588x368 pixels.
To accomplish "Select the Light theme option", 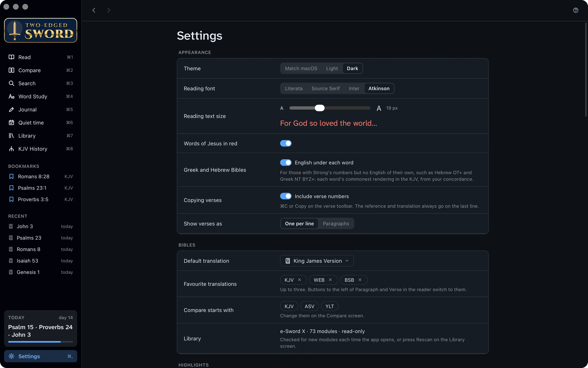I will [332, 68].
